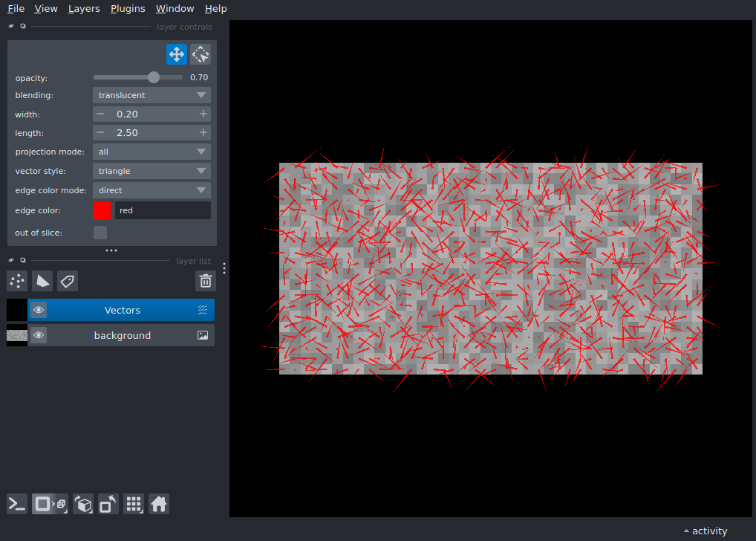Enable the out of slice checkbox
This screenshot has height=541, width=756.
pyautogui.click(x=100, y=232)
